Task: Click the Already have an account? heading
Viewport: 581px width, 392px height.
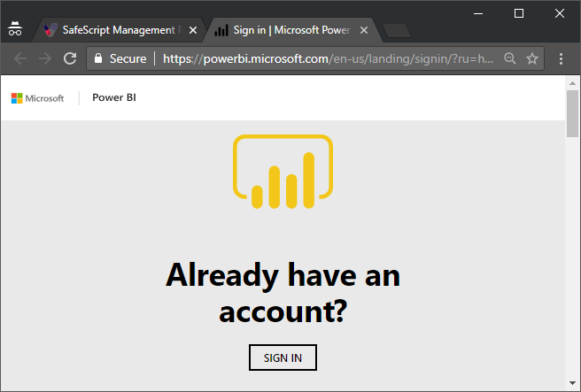Action: (x=283, y=292)
